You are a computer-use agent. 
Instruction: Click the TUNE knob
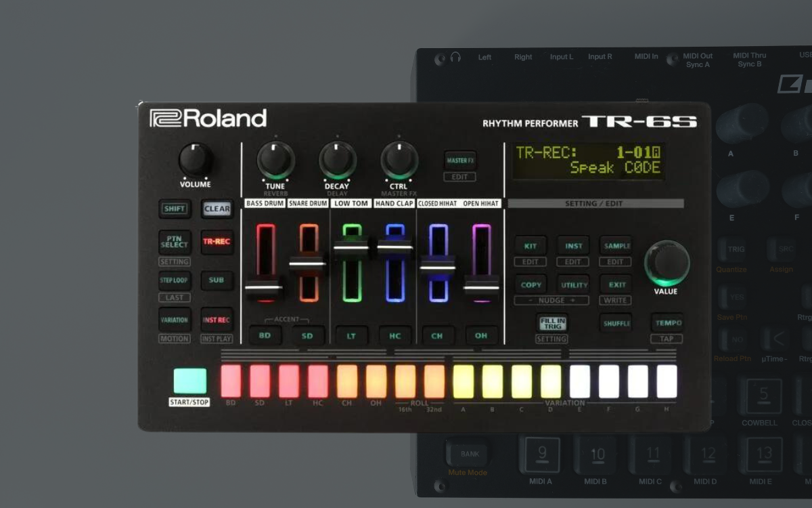coord(275,161)
